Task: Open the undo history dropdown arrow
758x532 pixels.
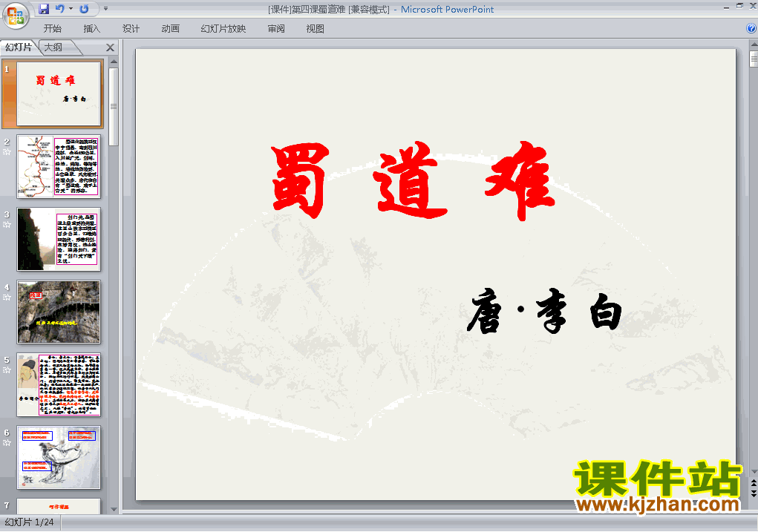Action: click(71, 9)
